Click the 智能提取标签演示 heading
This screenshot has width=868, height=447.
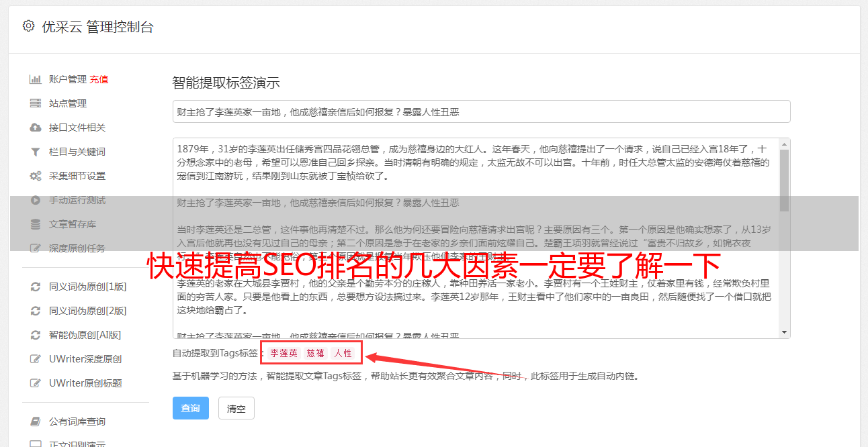point(226,83)
